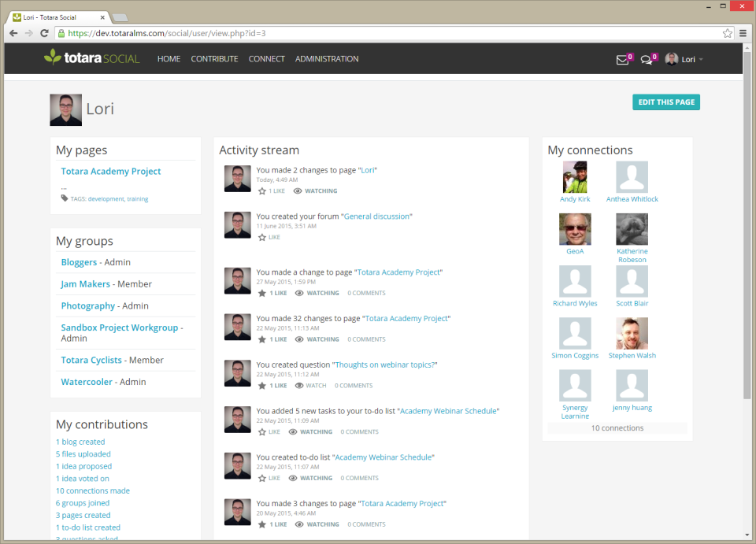Screen dimensions: 756x544
Task: Click the 'development' tag link
Action: click(x=106, y=198)
